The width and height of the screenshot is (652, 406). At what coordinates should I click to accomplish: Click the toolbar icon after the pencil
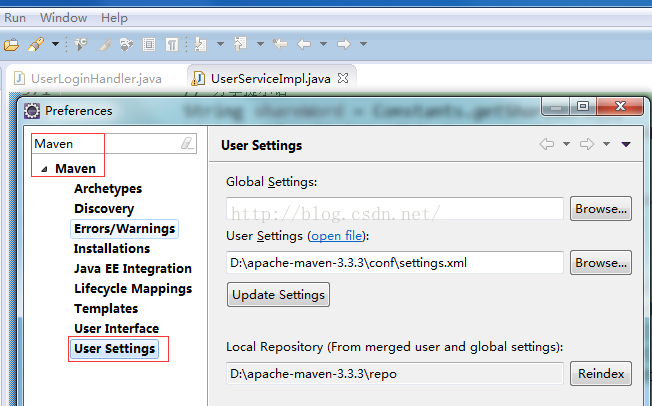(x=126, y=44)
